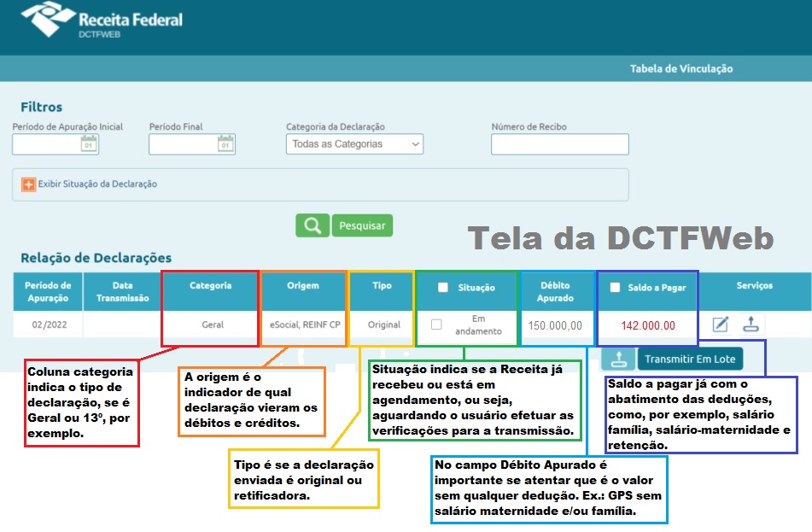Click the Data Transmissão column header
812x532 pixels.
tap(123, 292)
